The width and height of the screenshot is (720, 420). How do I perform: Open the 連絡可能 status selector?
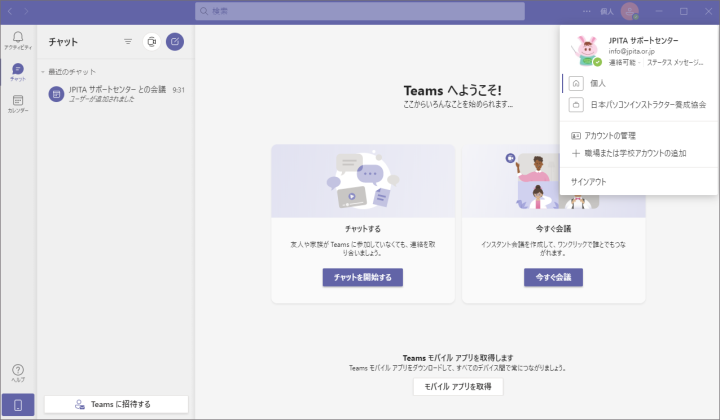click(x=624, y=61)
